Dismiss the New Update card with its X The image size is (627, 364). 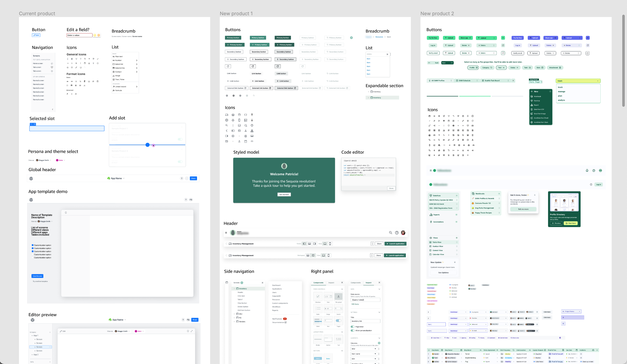click(x=455, y=262)
